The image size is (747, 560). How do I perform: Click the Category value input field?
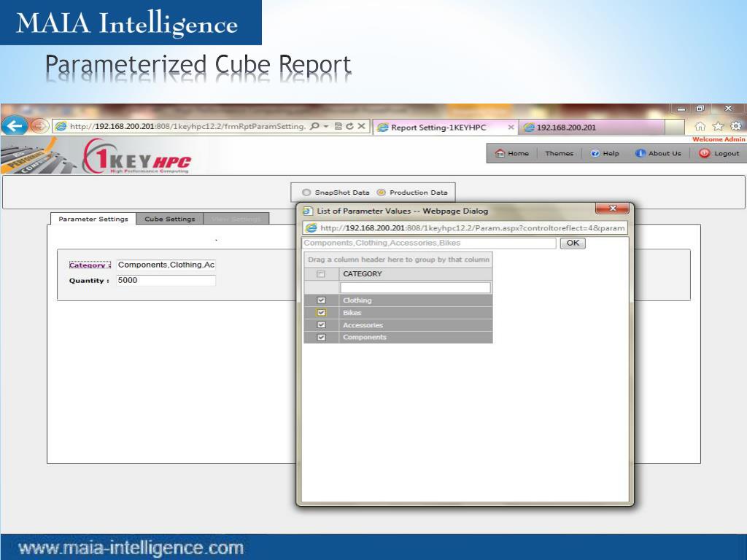(166, 265)
